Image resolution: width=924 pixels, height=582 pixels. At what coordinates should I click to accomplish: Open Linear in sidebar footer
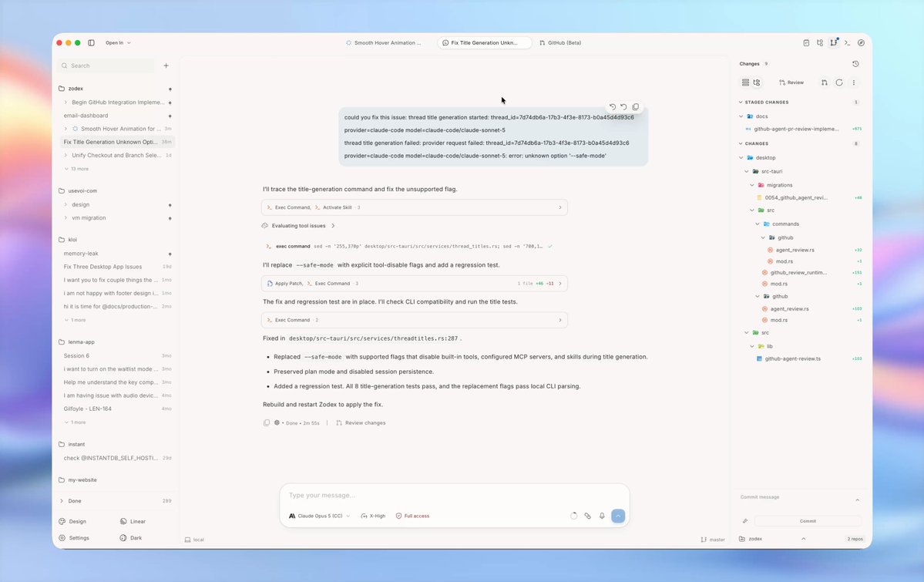(133, 521)
